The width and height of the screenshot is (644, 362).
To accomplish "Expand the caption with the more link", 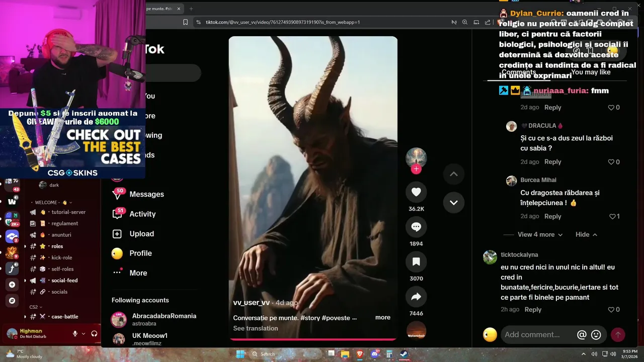I will [x=382, y=317].
